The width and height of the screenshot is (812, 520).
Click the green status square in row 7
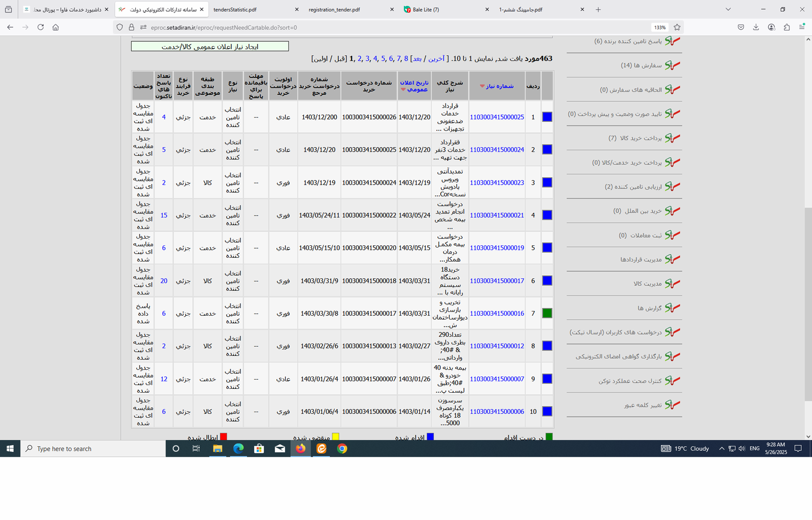(x=547, y=313)
